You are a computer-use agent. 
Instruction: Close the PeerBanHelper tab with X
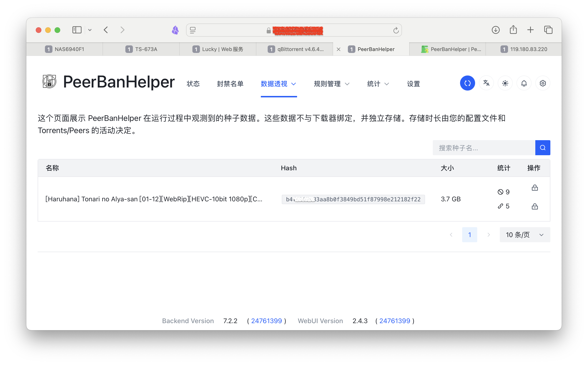[x=338, y=49]
